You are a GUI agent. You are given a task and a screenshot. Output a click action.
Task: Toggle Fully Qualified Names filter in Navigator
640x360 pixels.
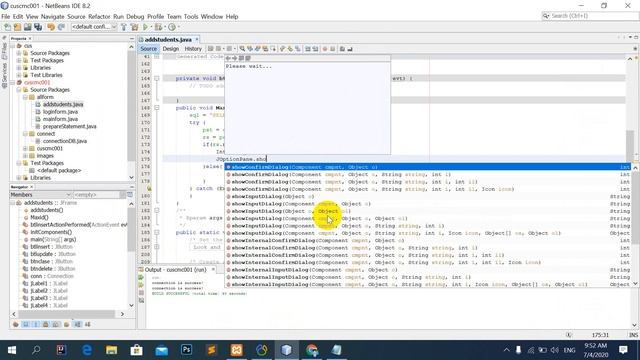(x=66, y=324)
